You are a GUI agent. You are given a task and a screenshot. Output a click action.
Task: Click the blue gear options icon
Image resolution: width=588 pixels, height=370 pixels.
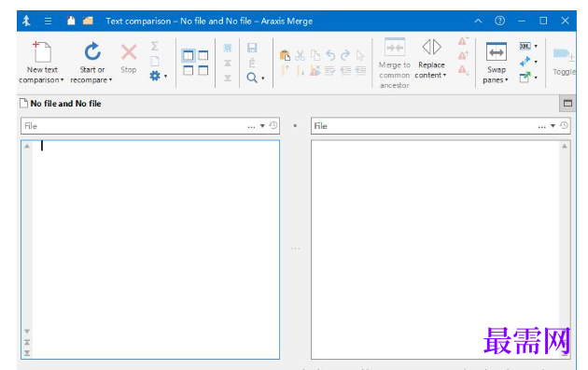(x=155, y=76)
